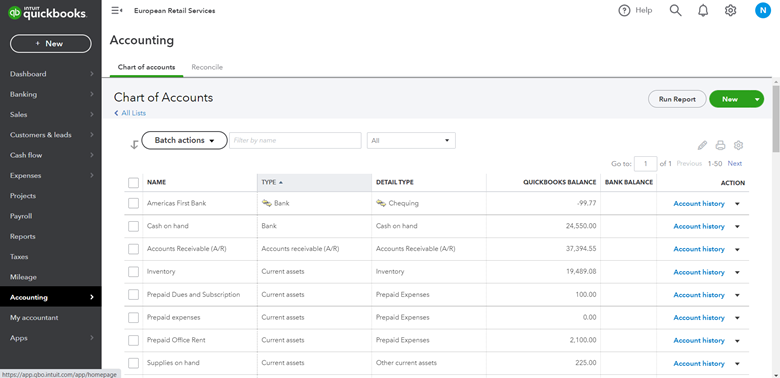Open action dropdown for Americas First Bank
The image size is (780, 378).
737,203
